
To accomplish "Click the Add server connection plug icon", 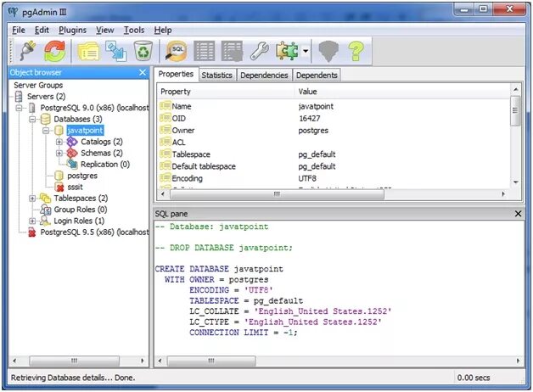I will click(28, 51).
